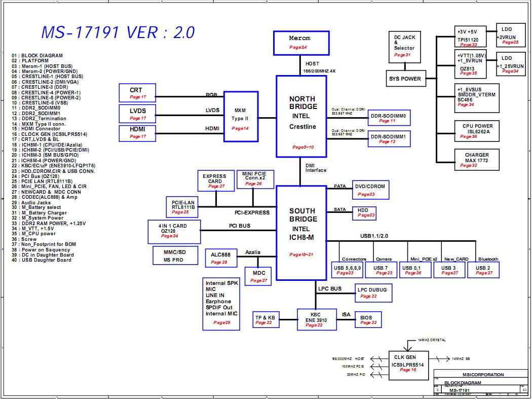Screen dimensions: 532x399
Task: Click the USB 5,6,8,9 connectors box
Action: (347, 270)
